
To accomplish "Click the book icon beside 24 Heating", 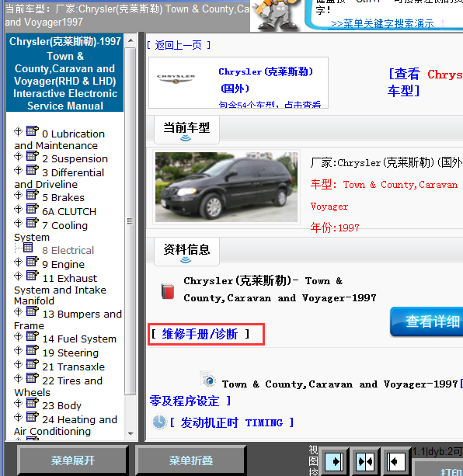I will [32, 416].
